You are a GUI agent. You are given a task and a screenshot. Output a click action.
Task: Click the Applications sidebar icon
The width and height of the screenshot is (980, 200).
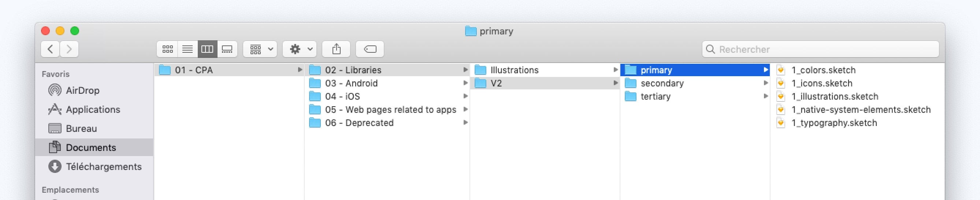click(55, 109)
